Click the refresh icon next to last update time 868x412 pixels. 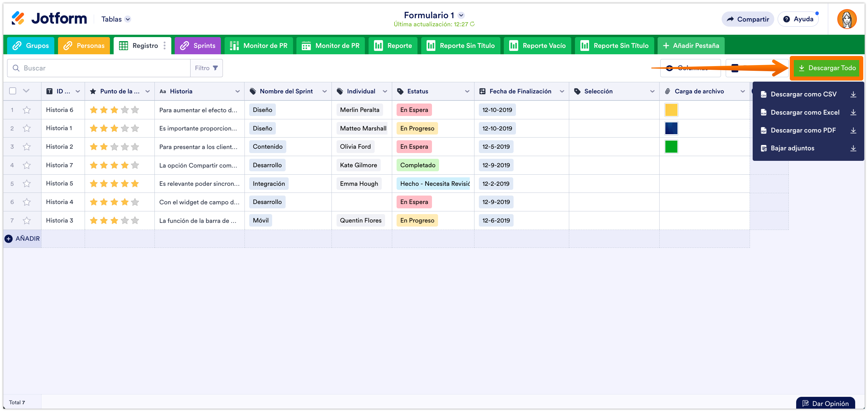click(x=472, y=24)
